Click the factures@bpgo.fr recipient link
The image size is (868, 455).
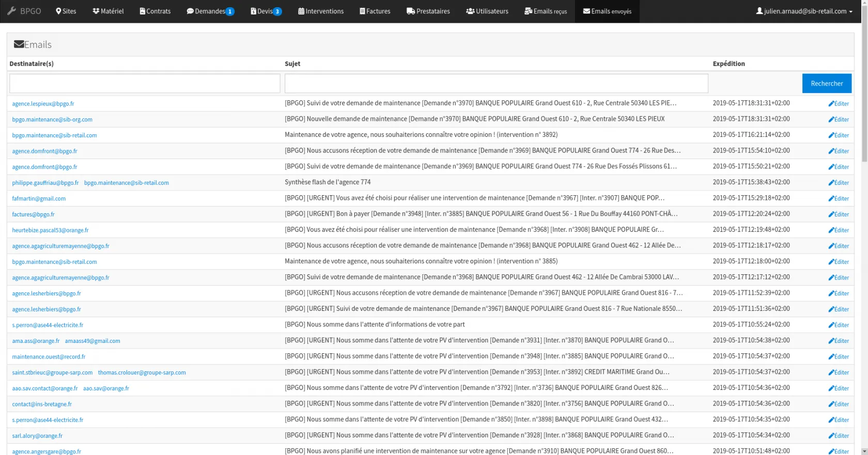pyautogui.click(x=33, y=214)
